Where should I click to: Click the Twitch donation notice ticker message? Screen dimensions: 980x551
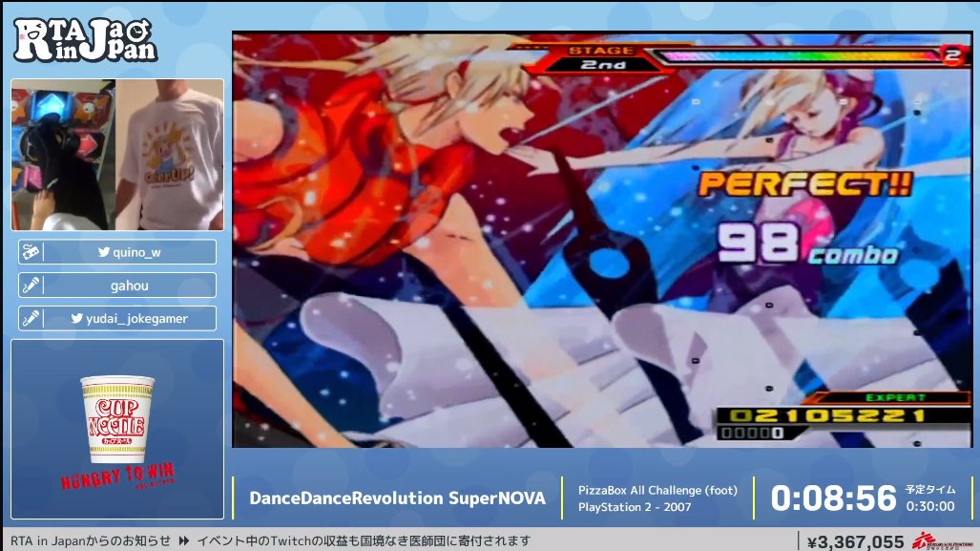click(364, 541)
